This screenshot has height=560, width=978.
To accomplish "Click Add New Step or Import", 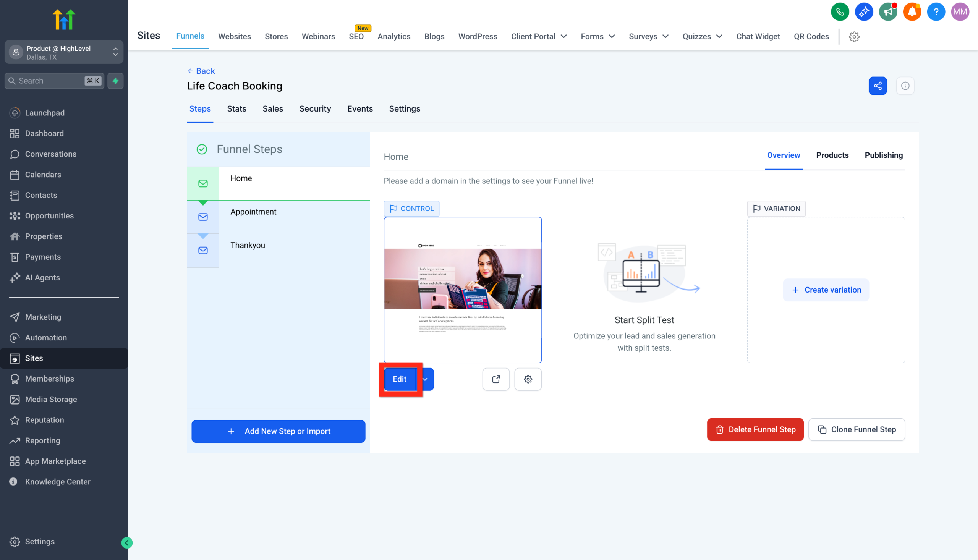I will (x=279, y=431).
